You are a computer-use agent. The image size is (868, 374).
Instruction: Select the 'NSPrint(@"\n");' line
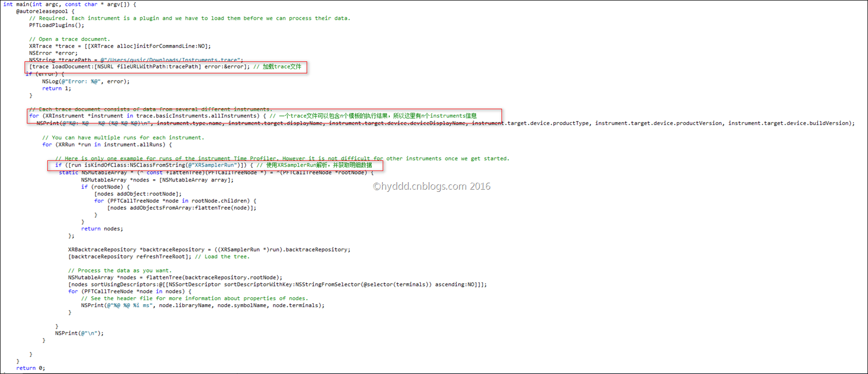[x=79, y=333]
